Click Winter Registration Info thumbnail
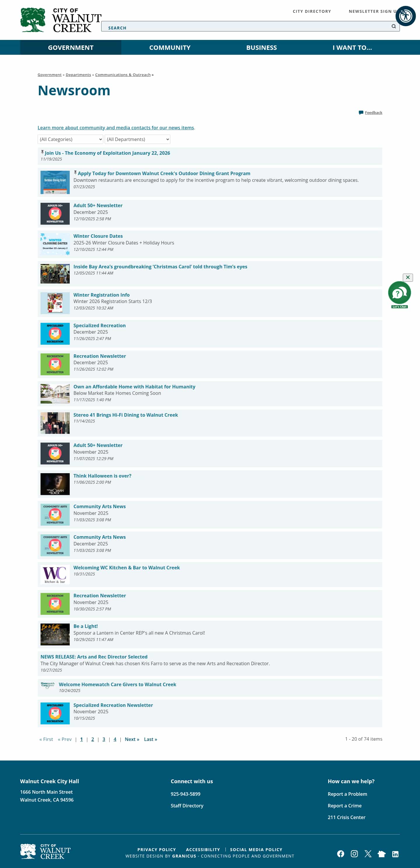 pyautogui.click(x=55, y=303)
